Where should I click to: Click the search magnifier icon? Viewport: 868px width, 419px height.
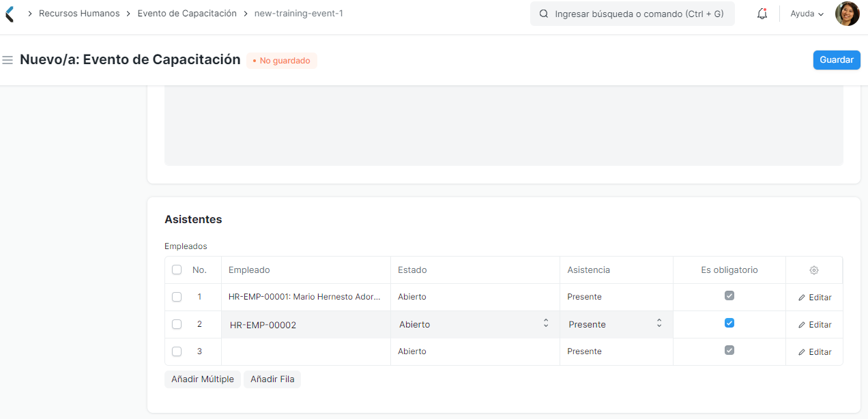[x=544, y=14]
